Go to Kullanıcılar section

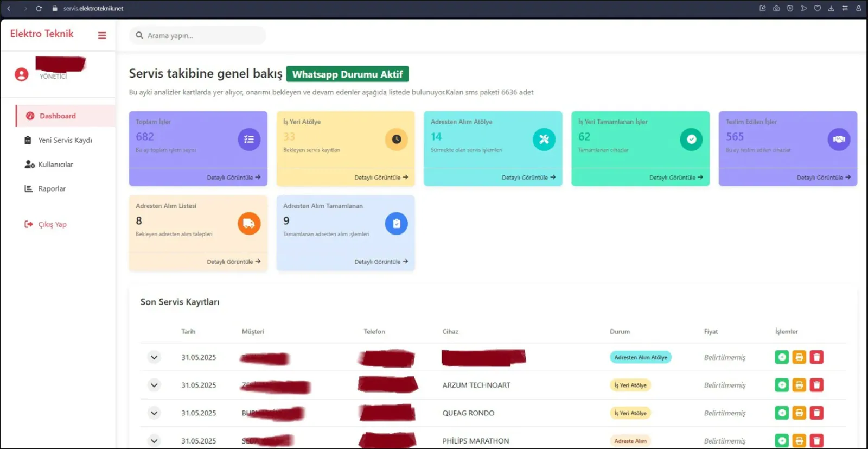pos(49,165)
